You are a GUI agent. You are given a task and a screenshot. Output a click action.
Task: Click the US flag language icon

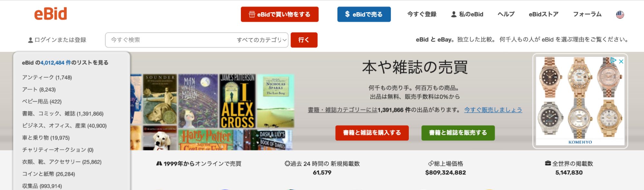620,14
